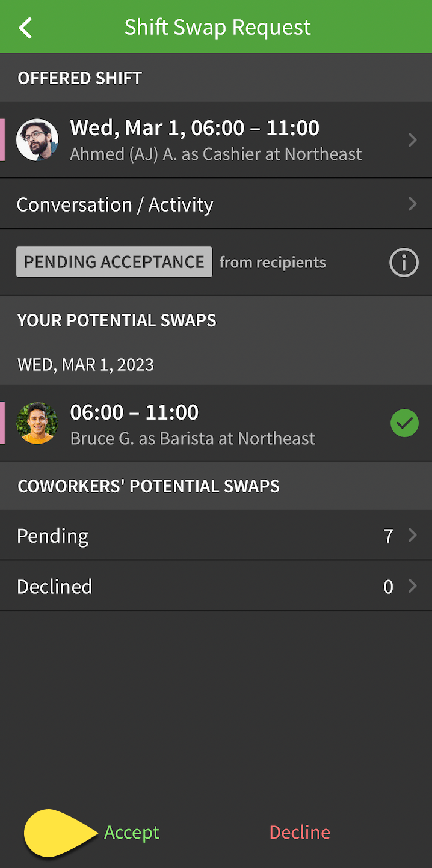Click the Pending count showing 7
The width and height of the screenshot is (432, 868).
coord(388,535)
